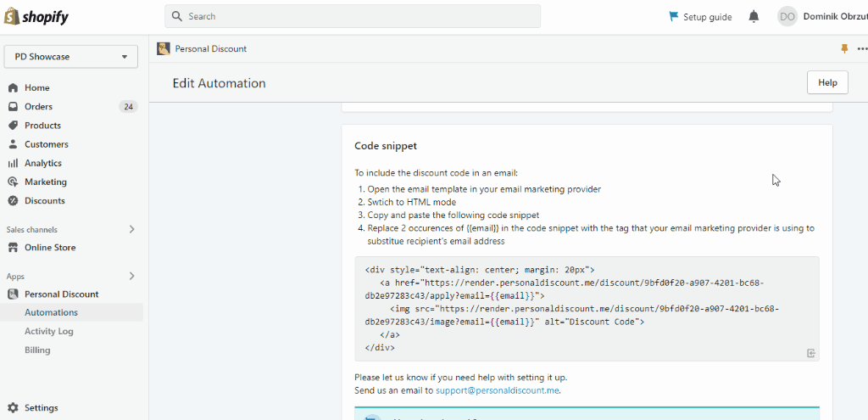Click the Products tag icon
868x420 pixels.
(14, 126)
